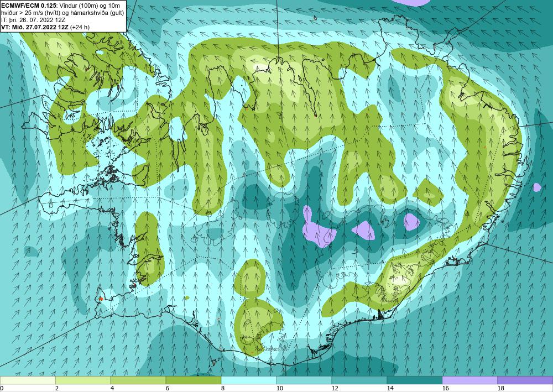The height and width of the screenshot is (392, 553).
Task: Click the pale cyan 8–10 legend swatch
Action: (249, 380)
